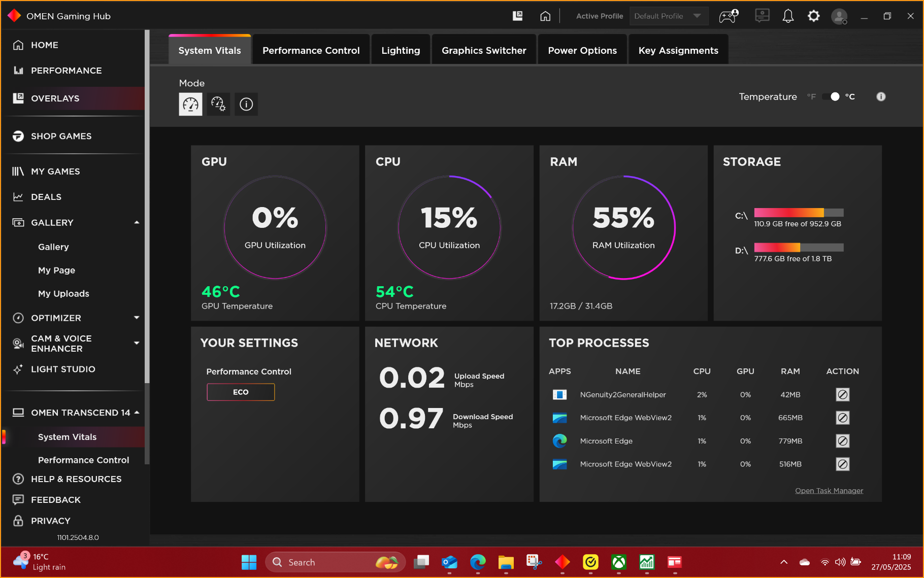Toggle temperature unit between °F and °C
The image size is (924, 578).
(x=831, y=96)
